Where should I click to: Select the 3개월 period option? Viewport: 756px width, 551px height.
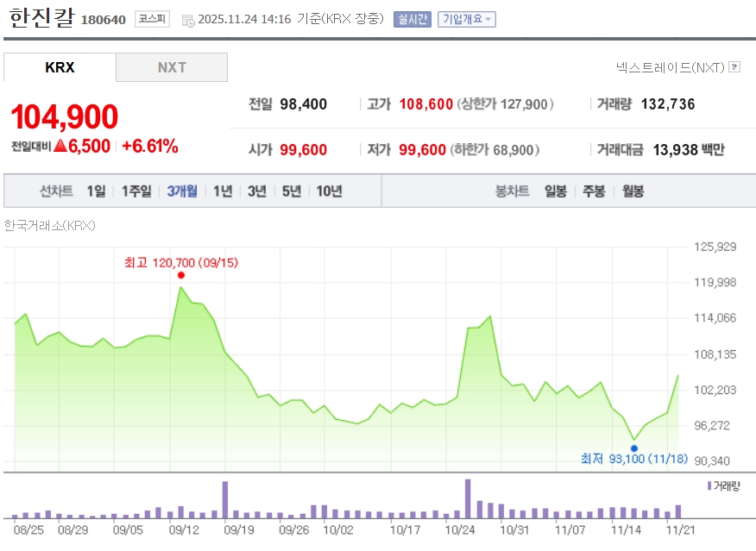tap(182, 191)
